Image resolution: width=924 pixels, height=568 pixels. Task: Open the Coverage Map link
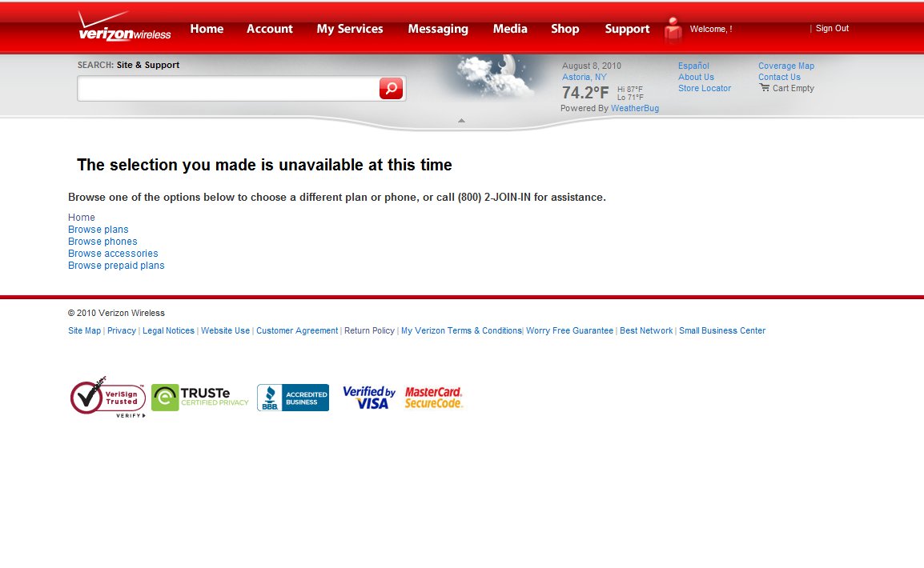point(786,66)
